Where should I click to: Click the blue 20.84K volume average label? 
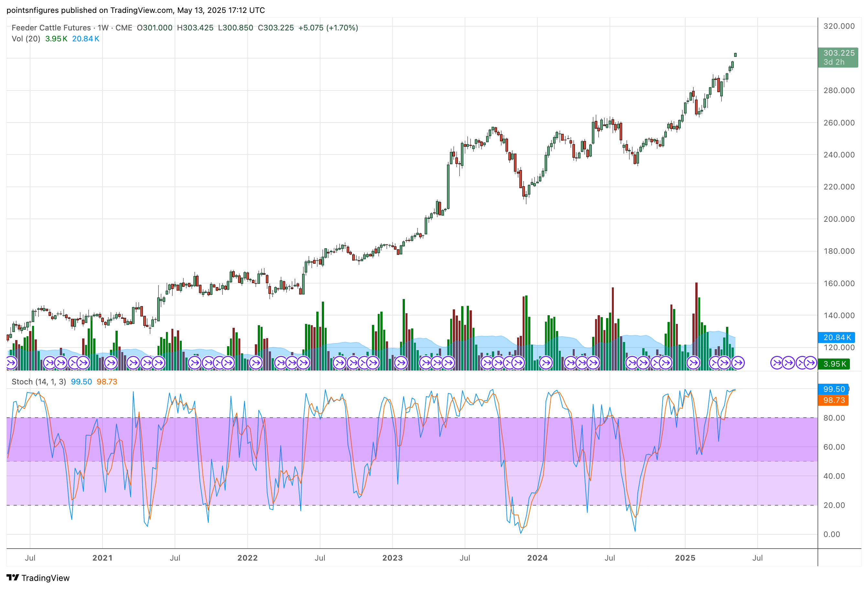pyautogui.click(x=837, y=337)
